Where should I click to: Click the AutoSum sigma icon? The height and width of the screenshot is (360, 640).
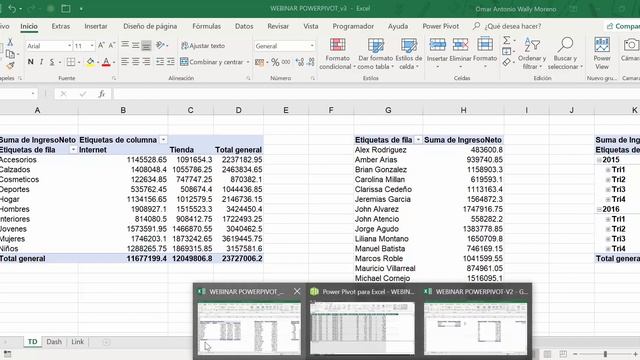(507, 40)
